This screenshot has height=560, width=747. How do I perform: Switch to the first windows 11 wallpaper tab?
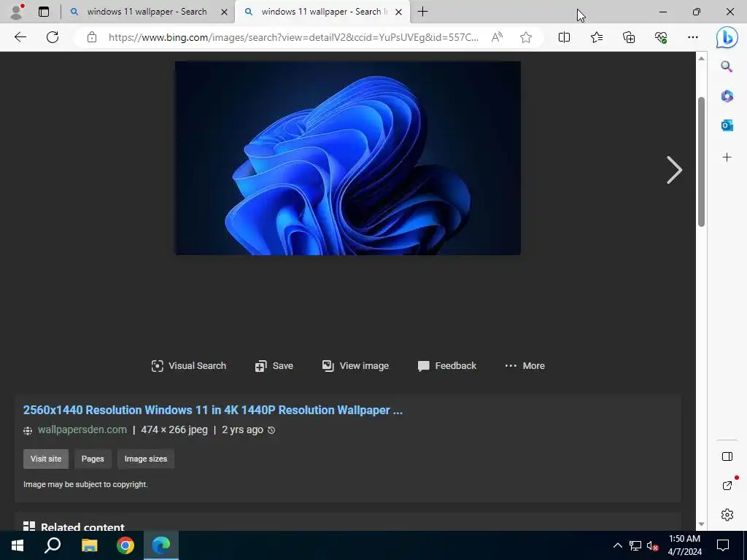pyautogui.click(x=147, y=12)
